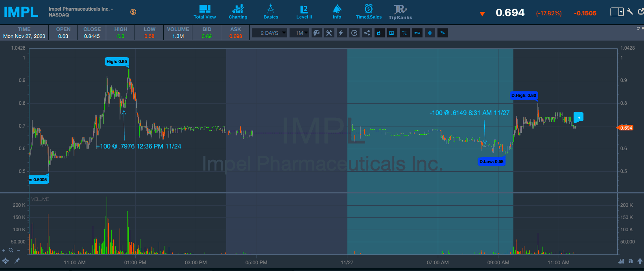This screenshot has height=271, width=644.
Task: Click the High: 0.95 marker label
Action: coord(117,61)
